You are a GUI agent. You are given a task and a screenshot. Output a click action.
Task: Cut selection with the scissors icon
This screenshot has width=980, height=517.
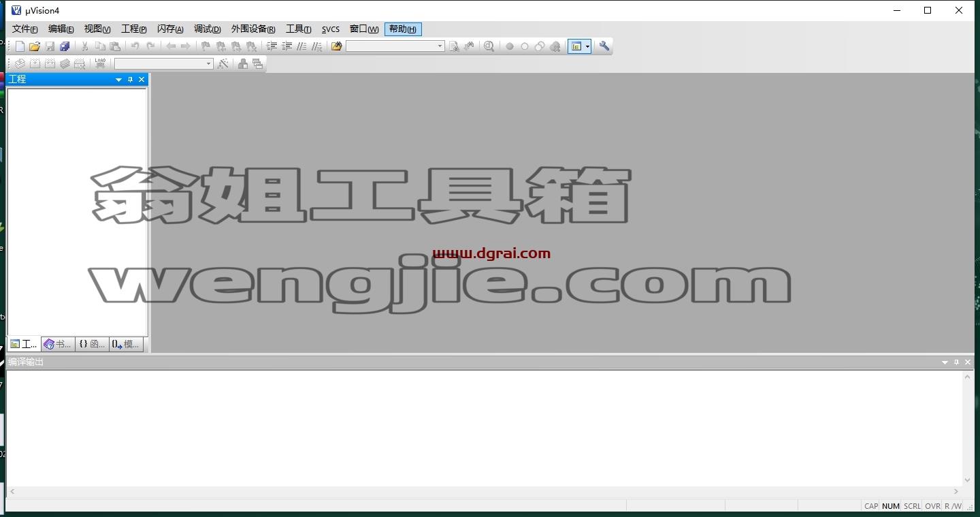click(84, 46)
